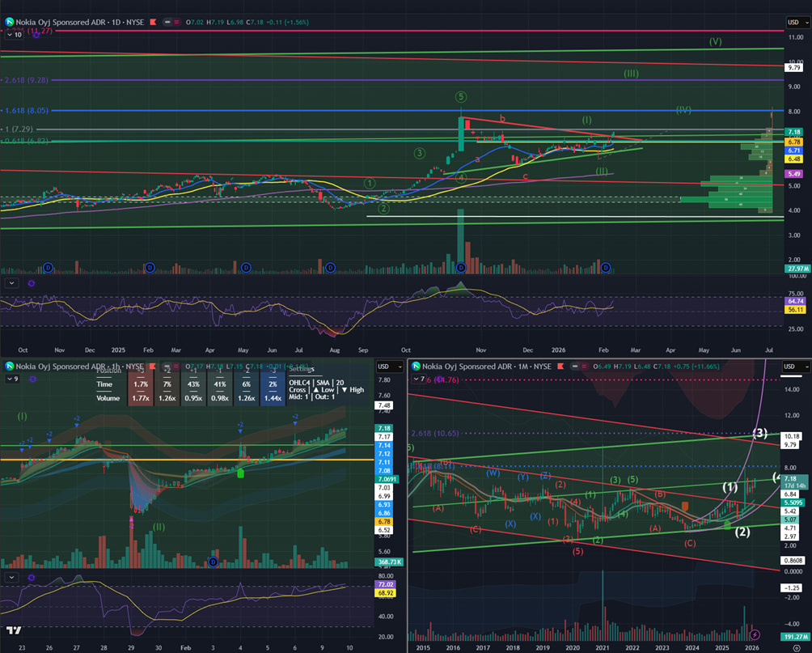This screenshot has width=812, height=653.
Task: Click the 7.18 current price label on daily axis
Action: click(793, 132)
